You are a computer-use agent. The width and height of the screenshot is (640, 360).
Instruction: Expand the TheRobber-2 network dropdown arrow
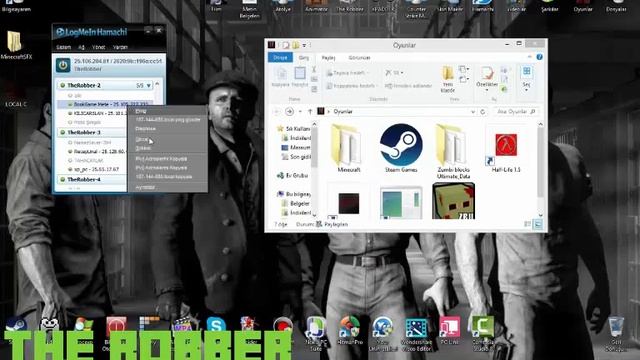point(149,86)
